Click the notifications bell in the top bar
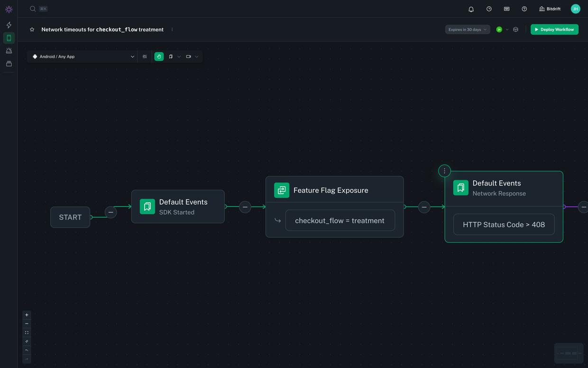 coord(471,9)
